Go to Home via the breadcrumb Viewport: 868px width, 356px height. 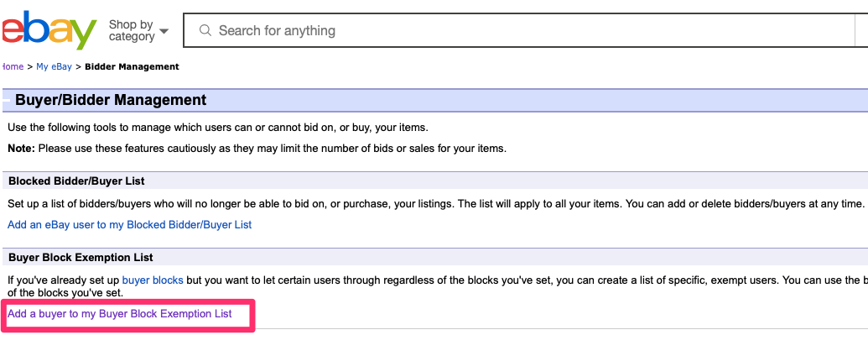[x=12, y=66]
